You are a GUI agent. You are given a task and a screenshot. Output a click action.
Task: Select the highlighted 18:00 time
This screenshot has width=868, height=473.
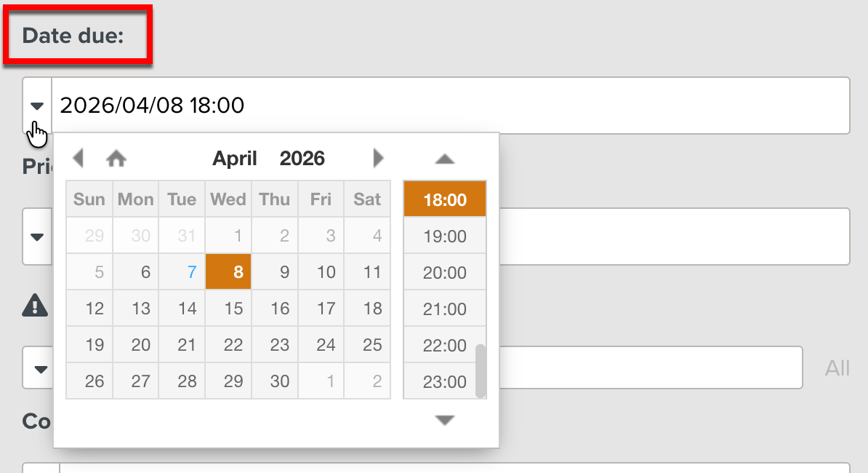click(444, 198)
